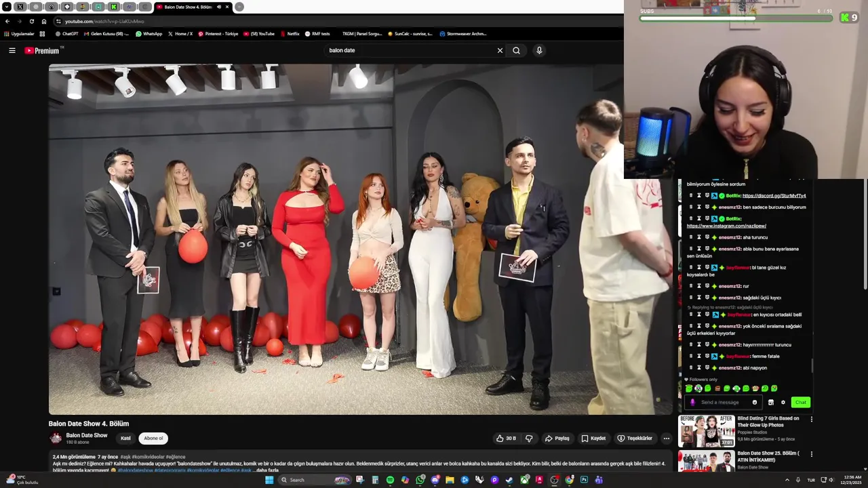
Task: Send thanks with Teşekkürler button
Action: pyautogui.click(x=635, y=439)
